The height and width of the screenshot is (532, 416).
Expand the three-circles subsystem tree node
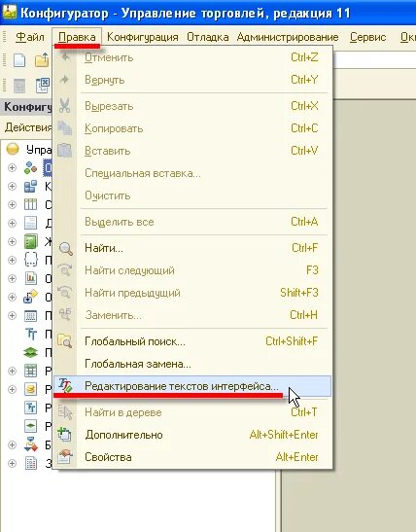pyautogui.click(x=13, y=168)
